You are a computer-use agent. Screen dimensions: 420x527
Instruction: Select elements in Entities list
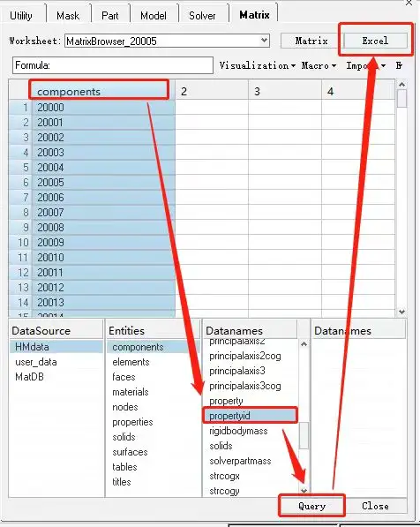(153, 362)
